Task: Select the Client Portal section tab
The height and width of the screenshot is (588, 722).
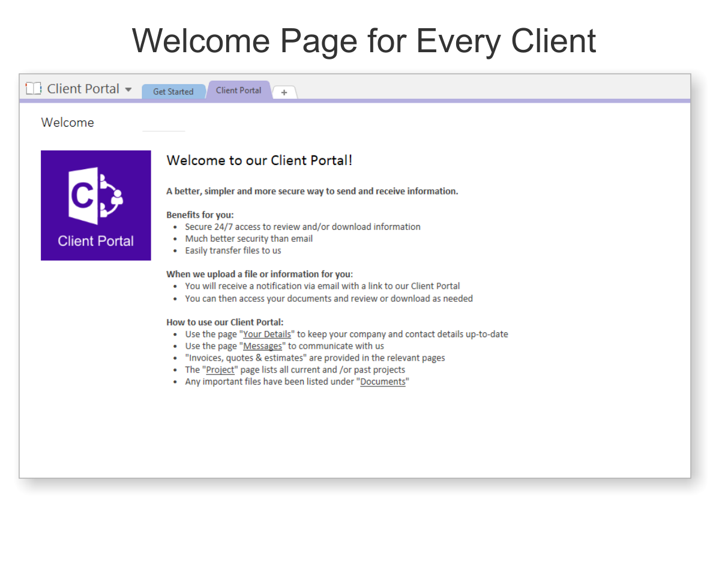Action: [x=238, y=90]
